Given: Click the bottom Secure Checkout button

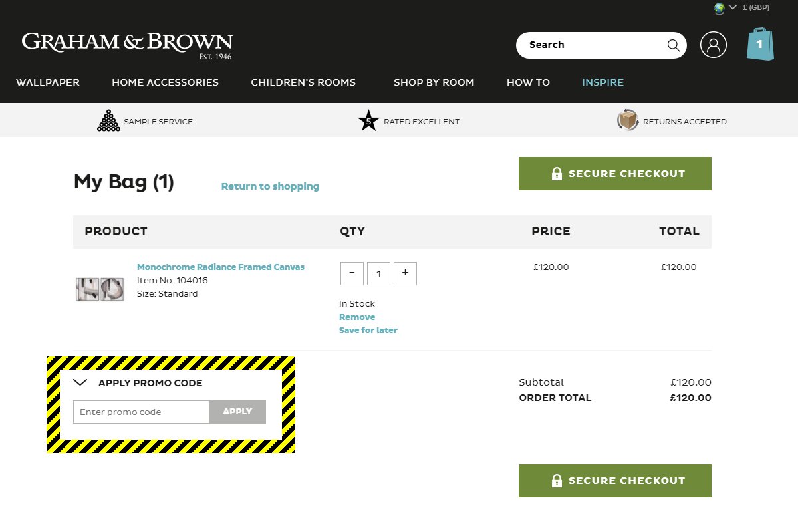Looking at the screenshot, I should (615, 481).
